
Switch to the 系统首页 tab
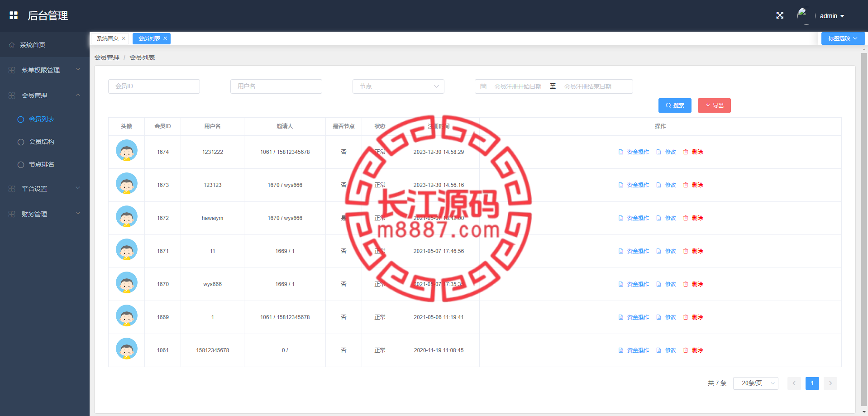(x=108, y=38)
